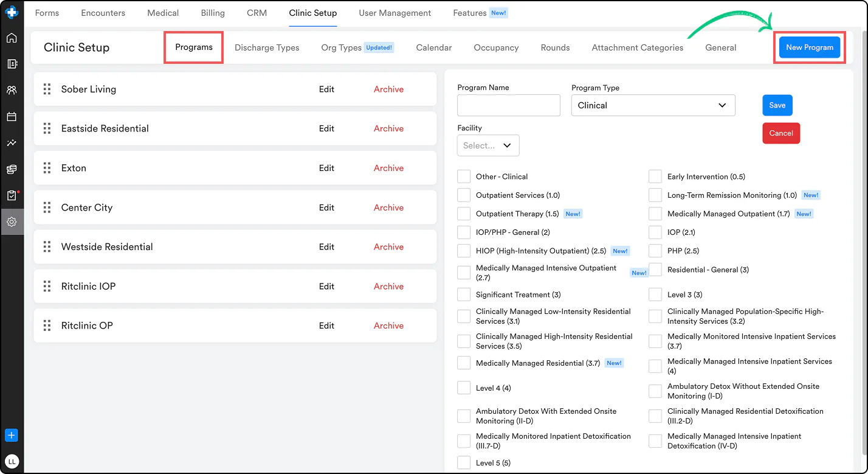Screen dimensions: 868x474
Task: Check the Outpatient Services (1.0) checkbox
Action: pyautogui.click(x=464, y=195)
